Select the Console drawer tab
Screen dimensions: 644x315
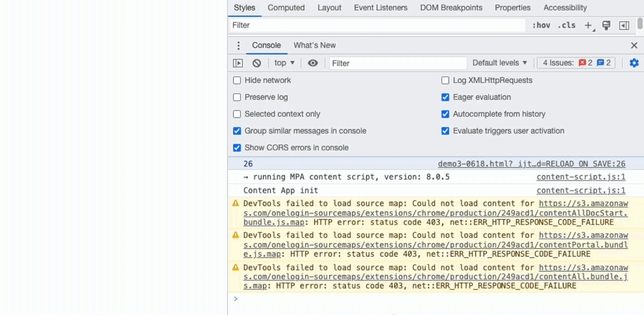(267, 45)
